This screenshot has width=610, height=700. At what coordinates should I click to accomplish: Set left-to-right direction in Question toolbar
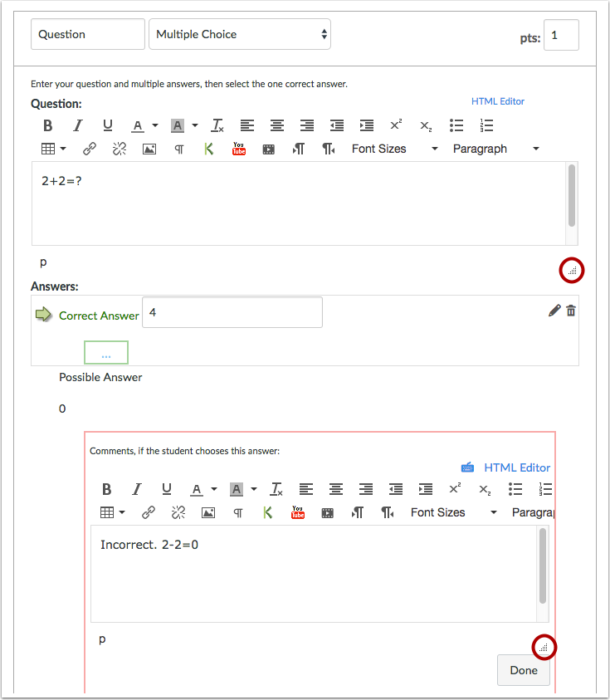pyautogui.click(x=299, y=149)
